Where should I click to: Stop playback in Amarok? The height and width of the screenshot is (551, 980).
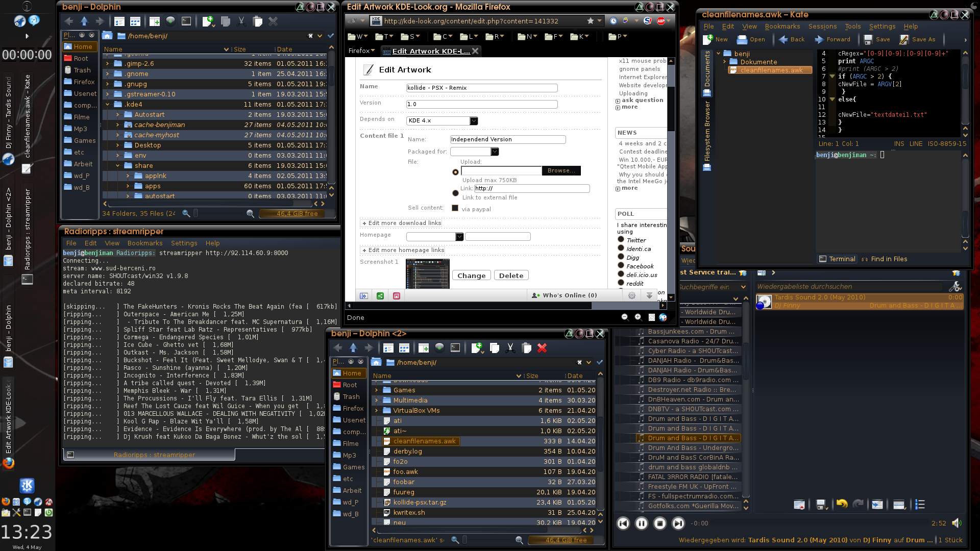(660, 523)
